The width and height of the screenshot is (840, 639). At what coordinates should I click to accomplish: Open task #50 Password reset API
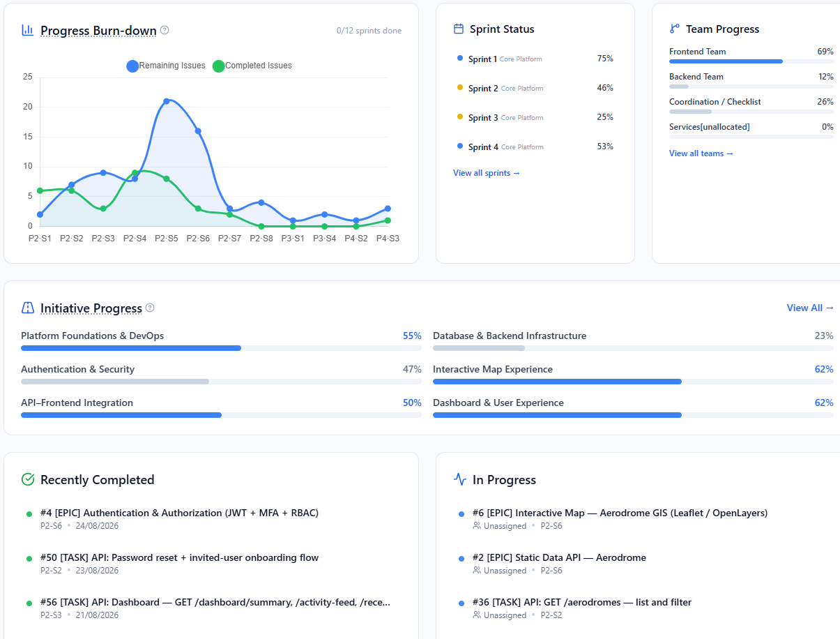179,557
